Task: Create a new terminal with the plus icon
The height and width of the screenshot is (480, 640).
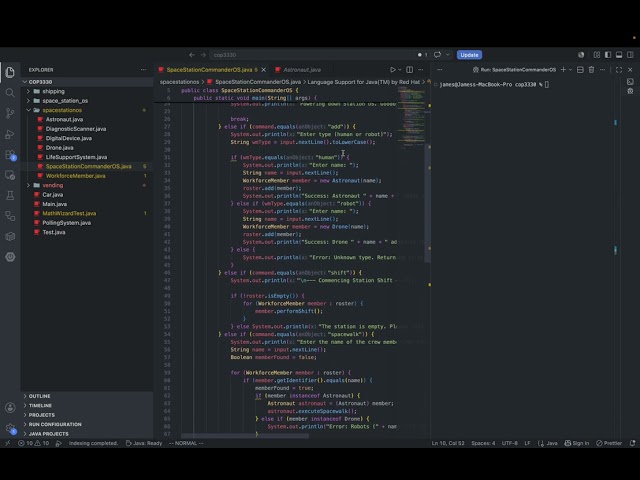Action: pyautogui.click(x=563, y=70)
